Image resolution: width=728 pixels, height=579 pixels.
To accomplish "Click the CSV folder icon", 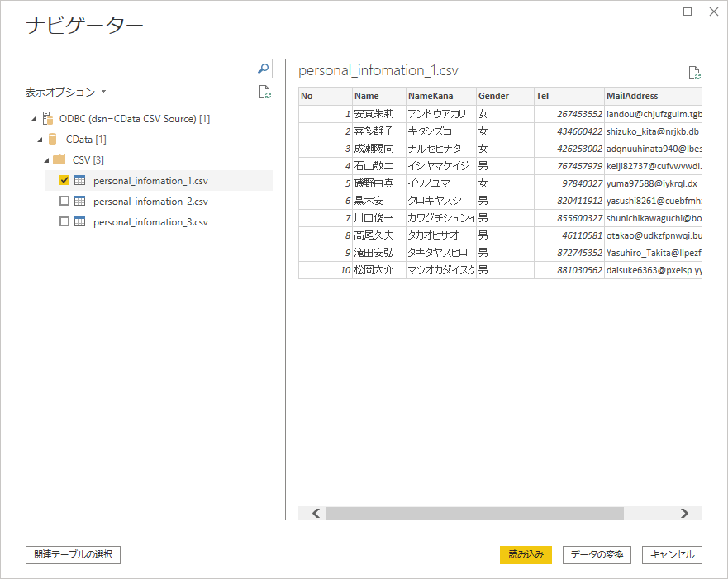I will 59,159.
